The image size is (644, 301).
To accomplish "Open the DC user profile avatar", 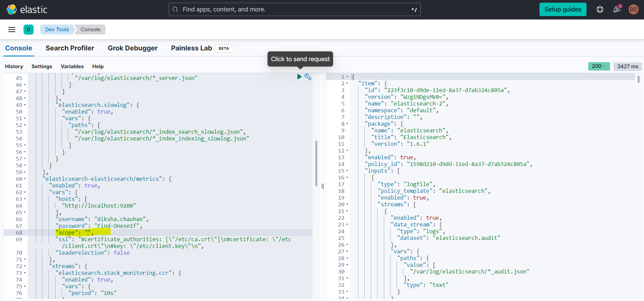I will click(634, 9).
